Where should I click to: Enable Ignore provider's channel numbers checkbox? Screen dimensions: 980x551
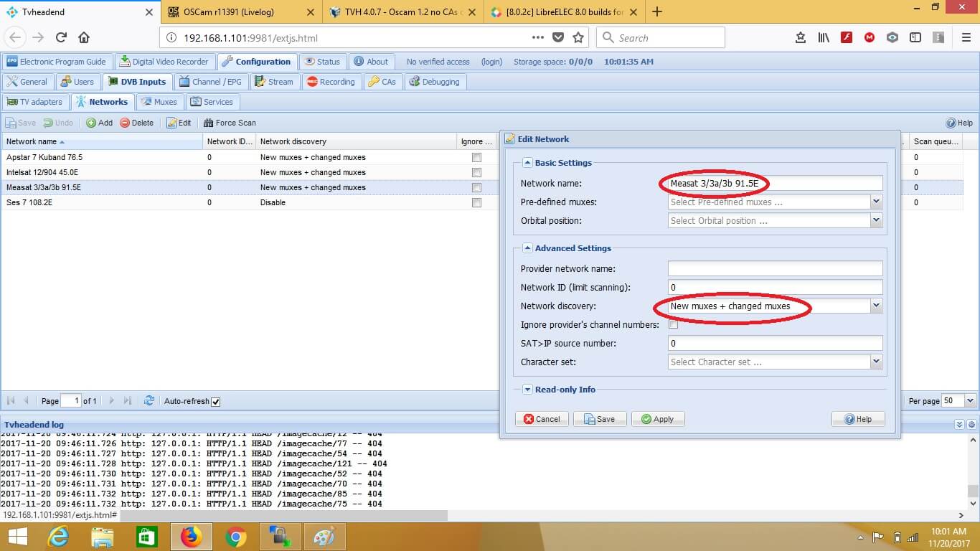(673, 325)
